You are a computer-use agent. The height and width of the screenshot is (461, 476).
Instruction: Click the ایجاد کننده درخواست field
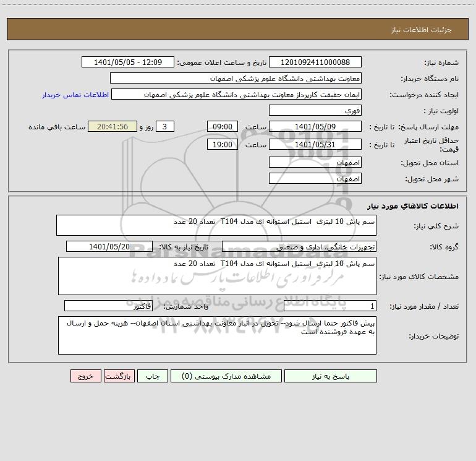tap(237, 94)
